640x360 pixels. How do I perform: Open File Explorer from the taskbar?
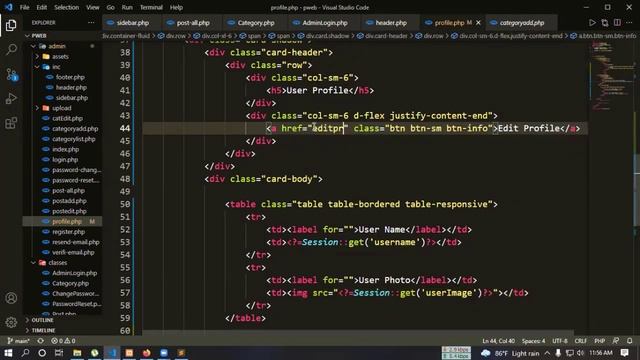click(x=77, y=353)
